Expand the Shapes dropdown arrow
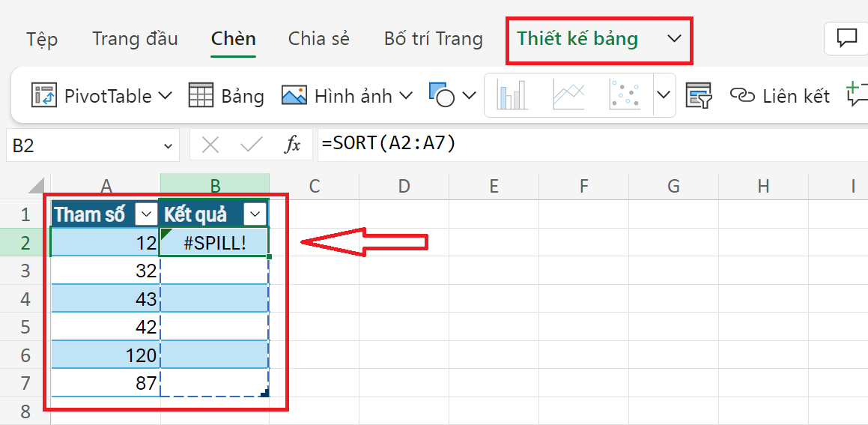Screen dimensions: 868x425 pos(469,96)
